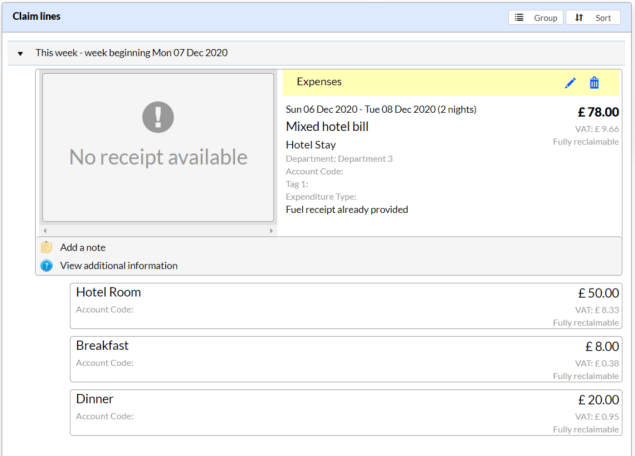635x456 pixels.
Task: Click the yellow Expenses header bar
Action: click(451, 83)
